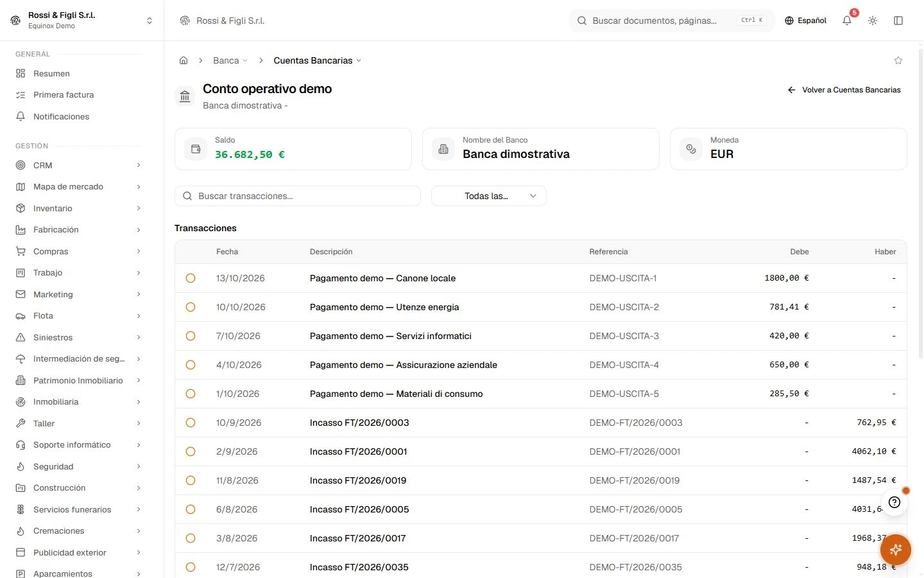Viewport: 924px width, 578px height.
Task: Expand the Patrimonio Inmobiliario chevron
Action: click(x=139, y=380)
